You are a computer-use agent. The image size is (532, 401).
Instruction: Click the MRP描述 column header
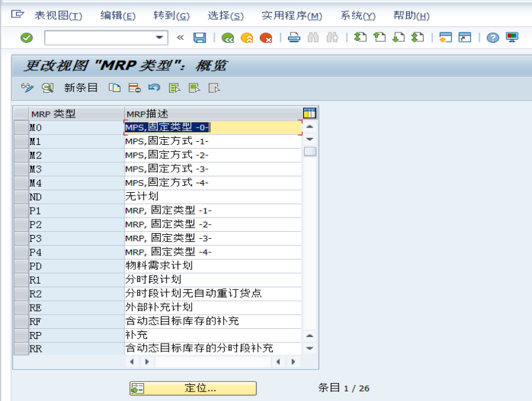[213, 113]
